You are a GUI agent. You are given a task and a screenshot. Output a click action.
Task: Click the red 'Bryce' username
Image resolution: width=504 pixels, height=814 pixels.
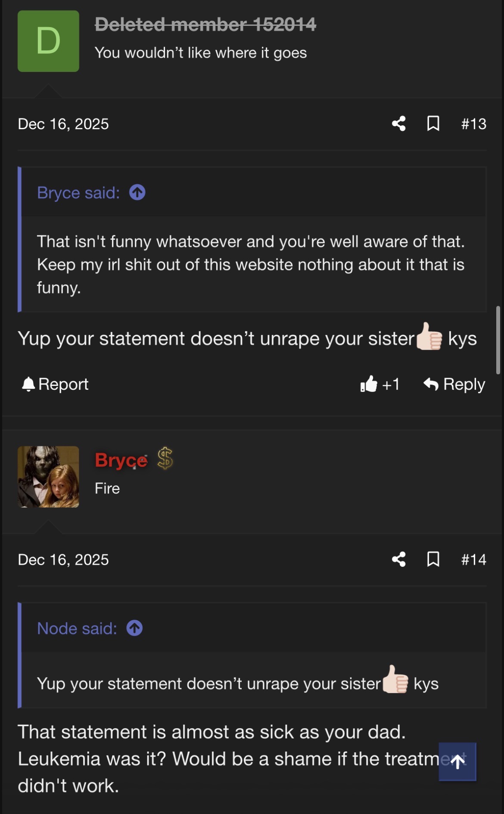click(x=121, y=460)
